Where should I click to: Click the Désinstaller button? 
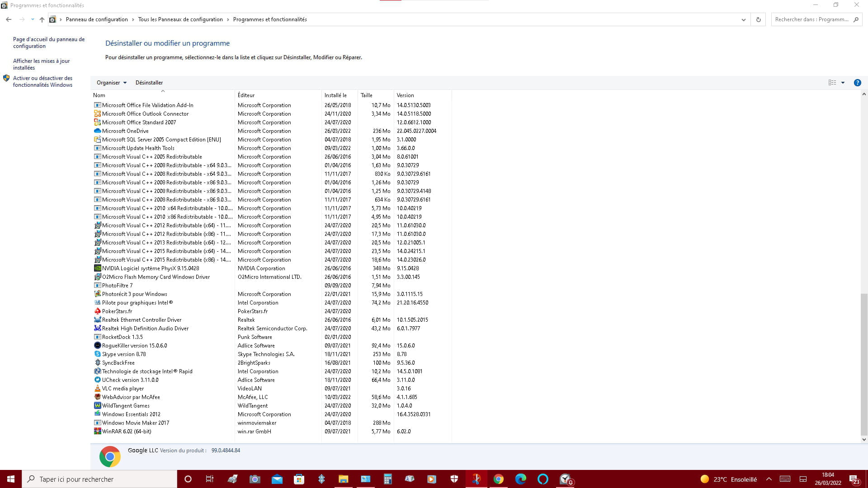[149, 83]
